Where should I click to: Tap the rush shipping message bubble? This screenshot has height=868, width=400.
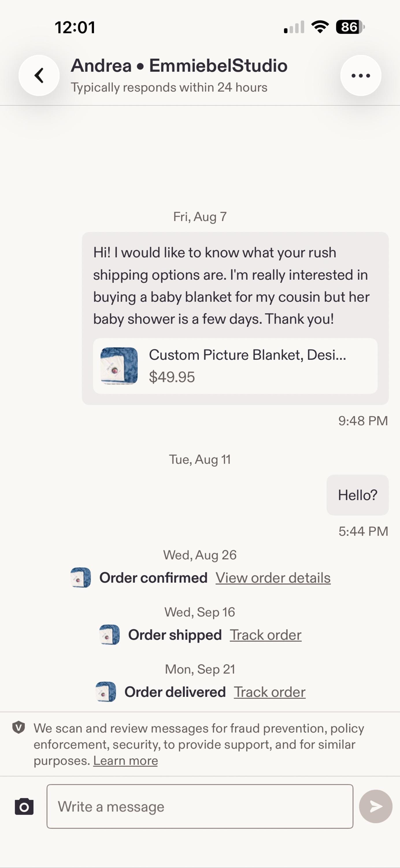[235, 319]
